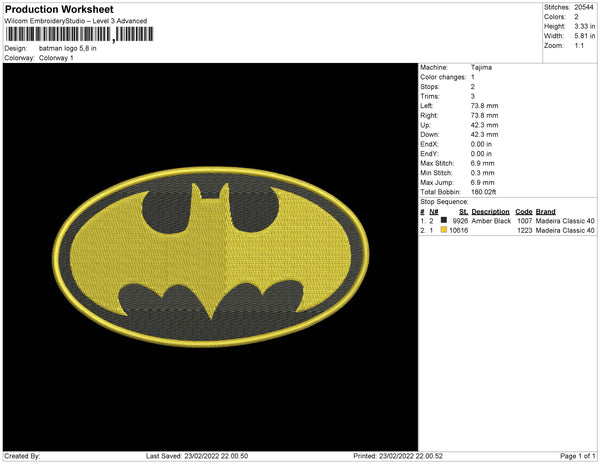Select Created By label
Image resolution: width=600 pixels, height=464 pixels.
tap(22, 456)
